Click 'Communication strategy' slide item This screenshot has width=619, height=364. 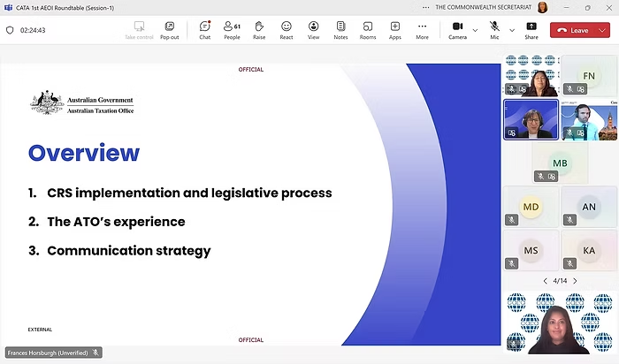(x=129, y=251)
